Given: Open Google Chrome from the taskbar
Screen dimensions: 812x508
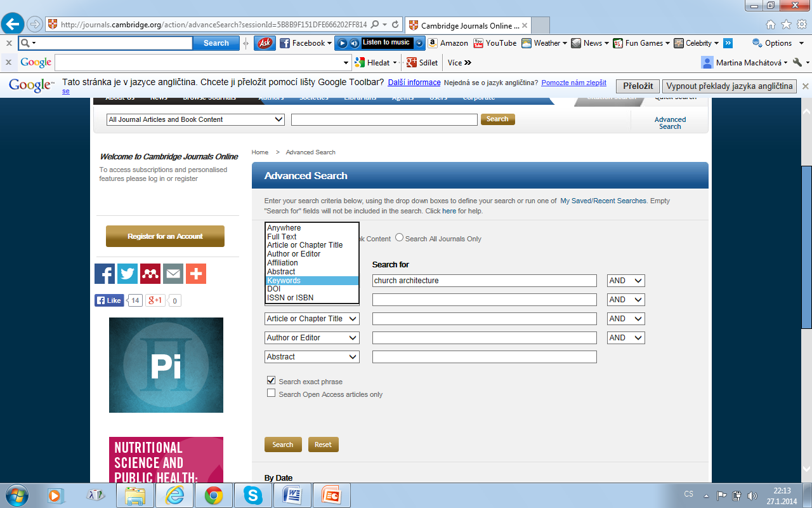Looking at the screenshot, I should [214, 495].
